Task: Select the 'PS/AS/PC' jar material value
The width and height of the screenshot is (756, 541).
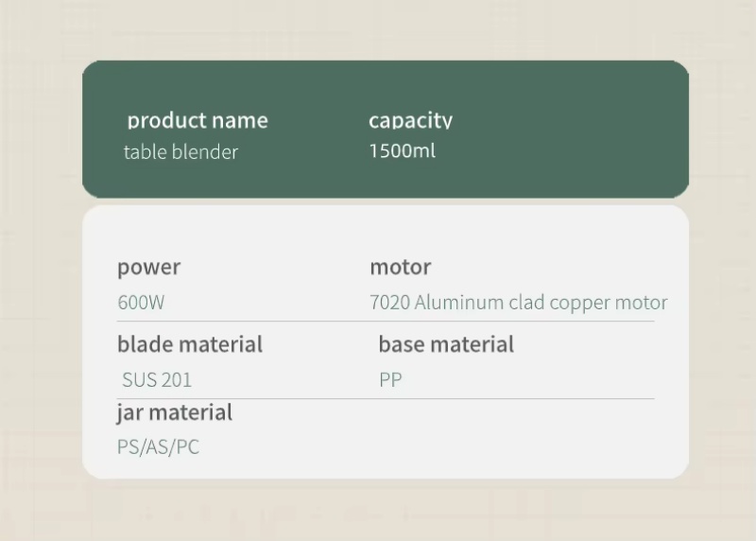Action: click(158, 446)
